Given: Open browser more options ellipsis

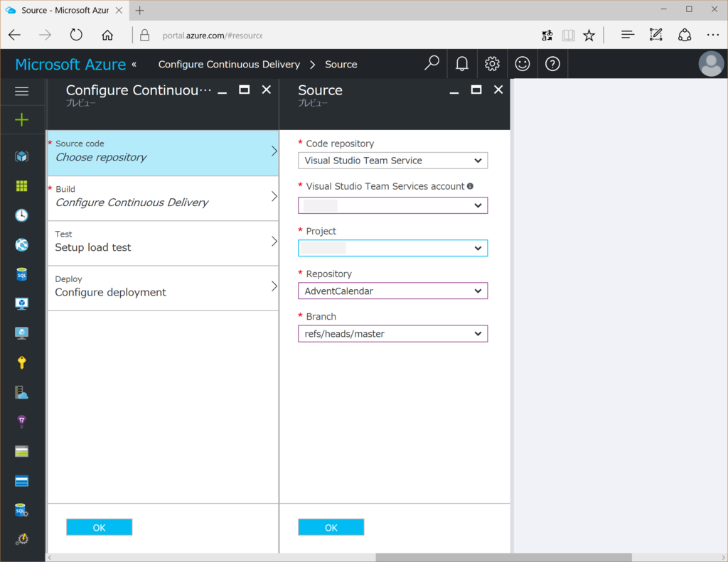Looking at the screenshot, I should pyautogui.click(x=712, y=35).
